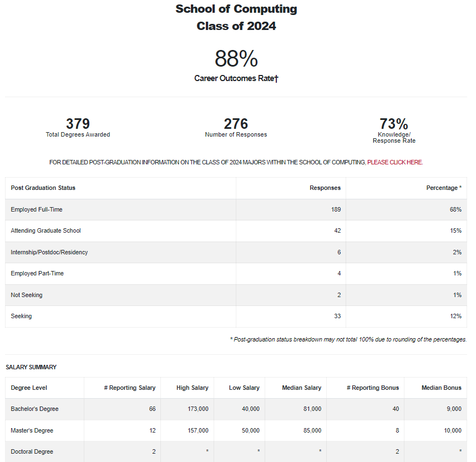Click the Attending Graduate School row
476x462 pixels.
pyautogui.click(x=236, y=230)
